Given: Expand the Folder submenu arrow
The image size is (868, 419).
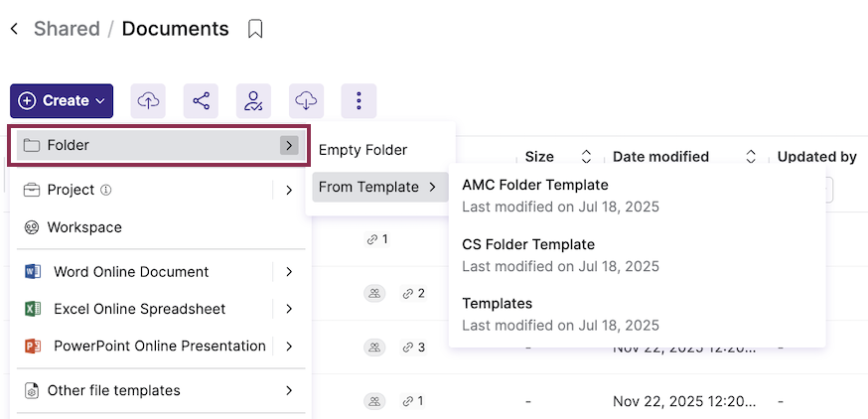Looking at the screenshot, I should [x=288, y=145].
